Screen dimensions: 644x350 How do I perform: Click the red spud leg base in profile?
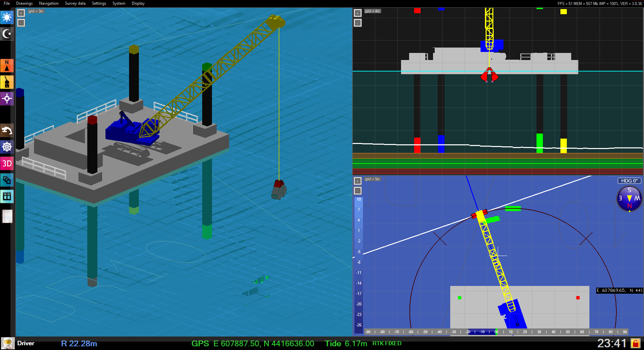coord(417,145)
